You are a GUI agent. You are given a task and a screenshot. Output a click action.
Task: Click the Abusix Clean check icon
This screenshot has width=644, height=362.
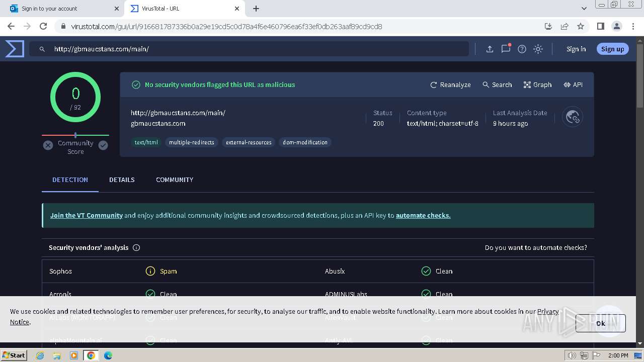pos(426,271)
